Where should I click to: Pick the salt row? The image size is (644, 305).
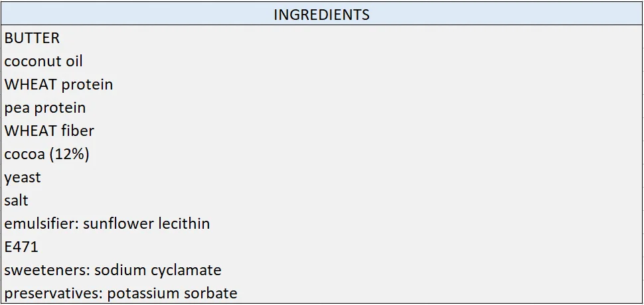tap(321, 200)
